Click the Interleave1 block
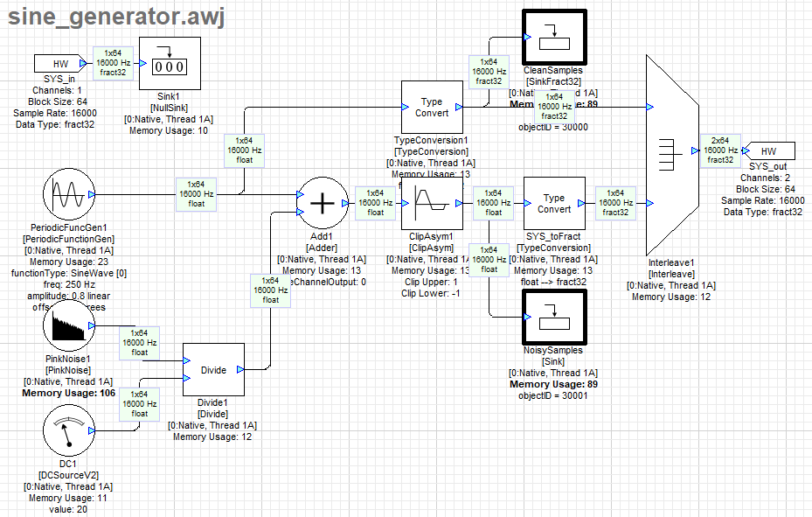This screenshot has width=812, height=517. coord(670,155)
